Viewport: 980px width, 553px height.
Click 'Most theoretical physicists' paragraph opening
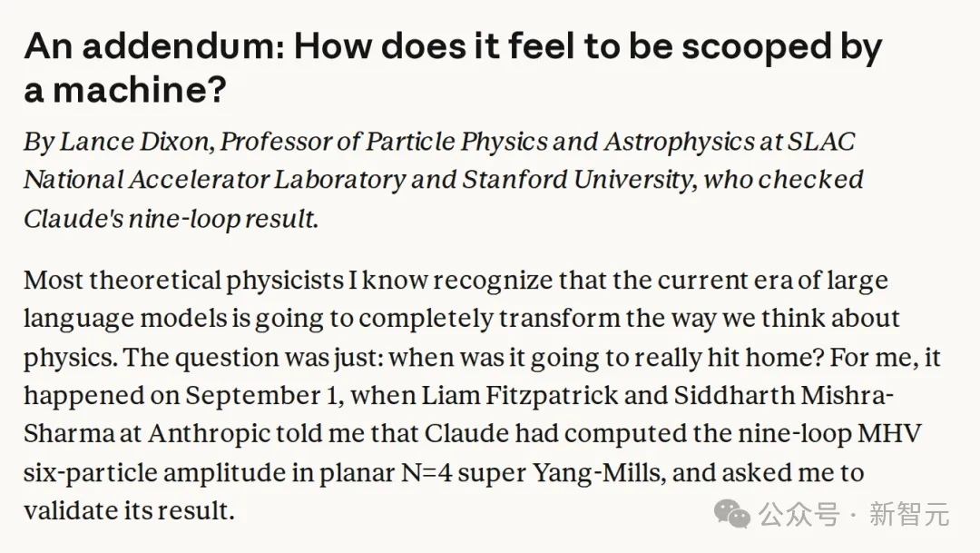click(183, 281)
